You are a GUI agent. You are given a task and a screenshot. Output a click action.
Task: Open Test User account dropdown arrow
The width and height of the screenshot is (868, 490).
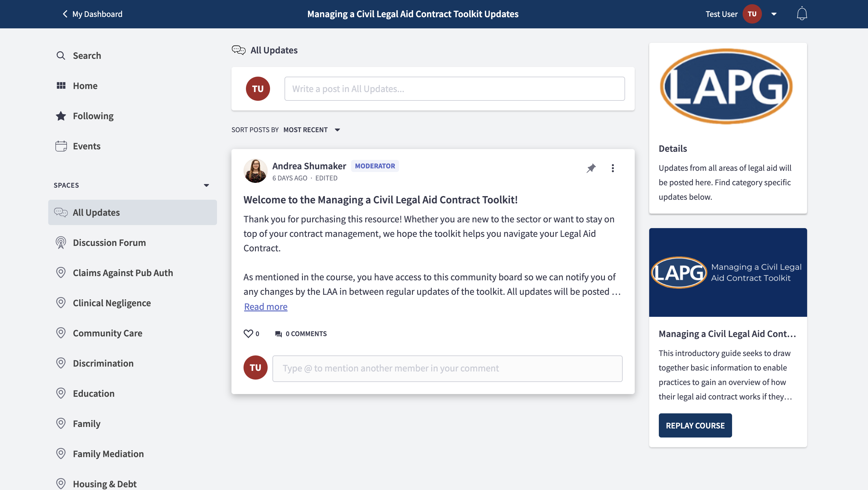774,14
